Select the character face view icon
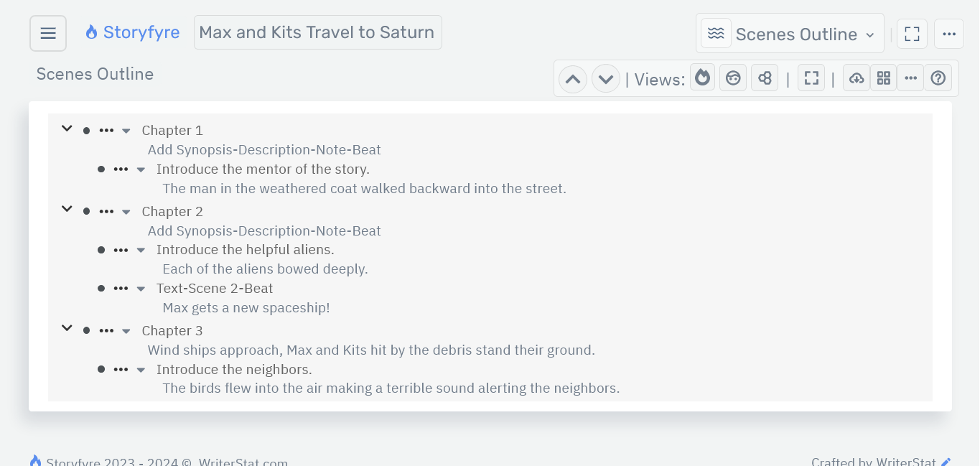The image size is (980, 466). (733, 78)
